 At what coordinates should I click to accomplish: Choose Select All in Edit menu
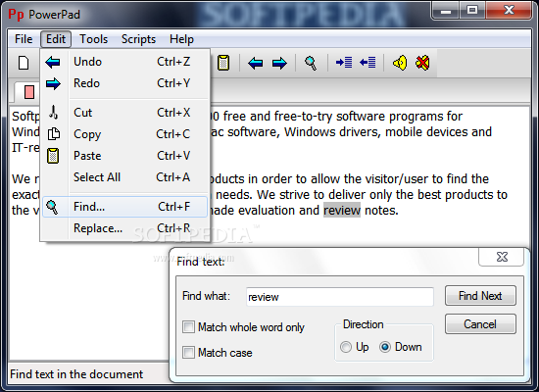pyautogui.click(x=124, y=177)
